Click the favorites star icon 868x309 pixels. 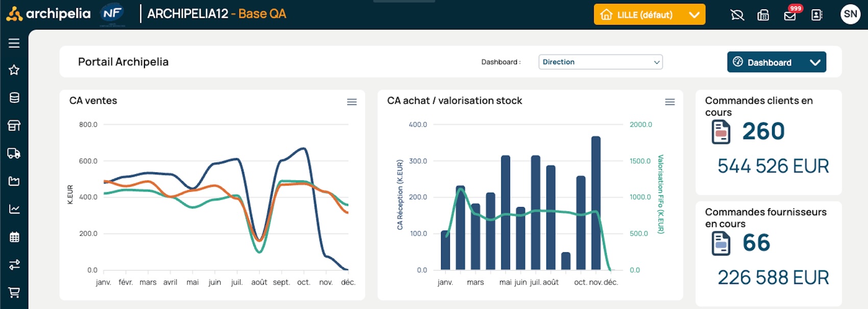(14, 70)
